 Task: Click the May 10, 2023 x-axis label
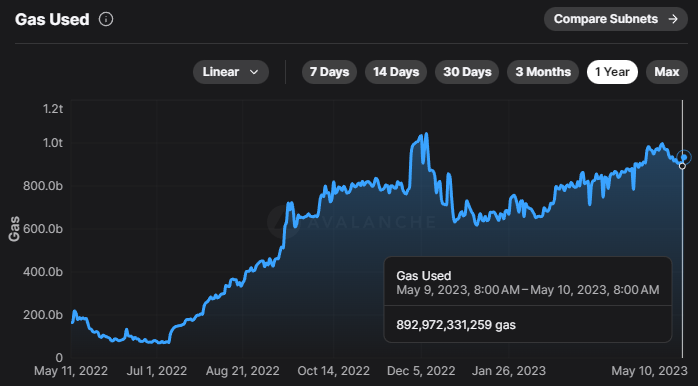[648, 371]
